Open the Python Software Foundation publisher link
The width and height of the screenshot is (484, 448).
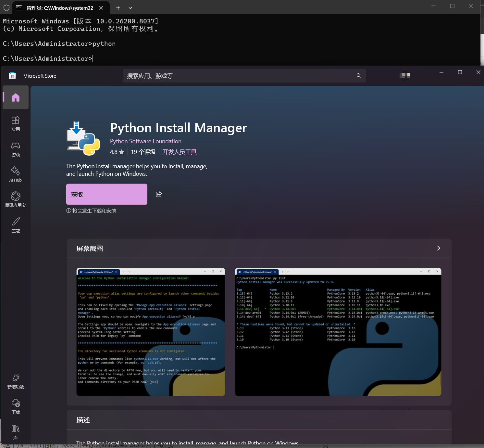click(x=146, y=141)
